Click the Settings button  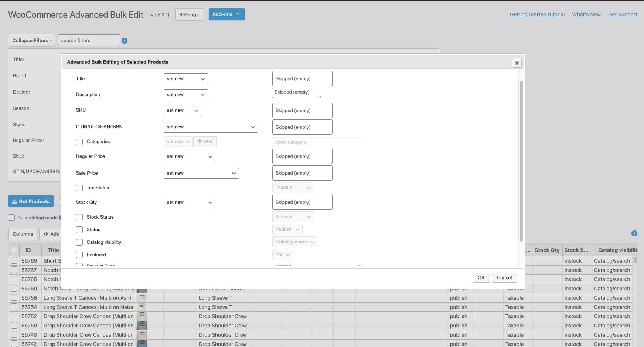(x=189, y=14)
